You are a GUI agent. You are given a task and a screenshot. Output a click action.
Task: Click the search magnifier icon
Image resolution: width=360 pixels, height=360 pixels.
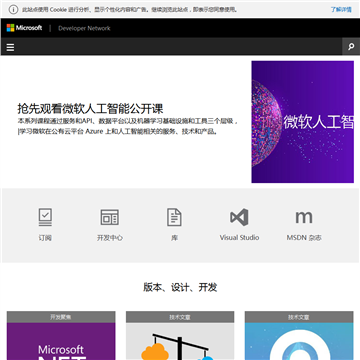351,47
